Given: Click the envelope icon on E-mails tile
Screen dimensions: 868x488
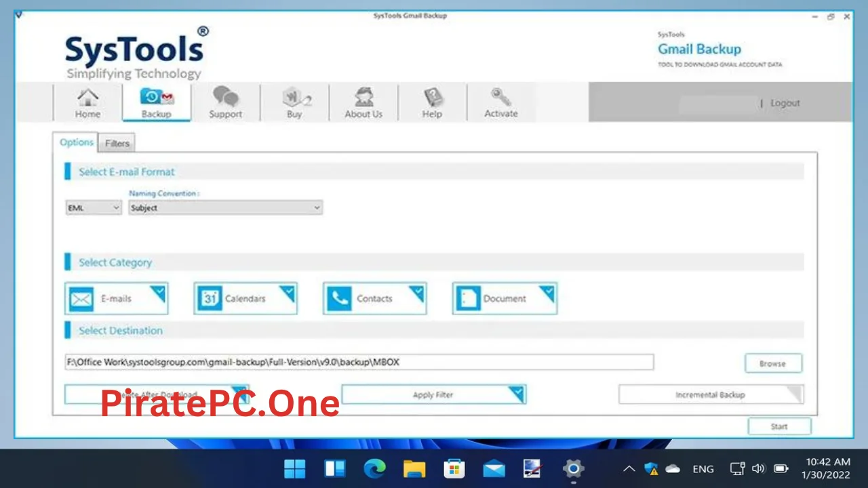Looking at the screenshot, I should tap(81, 299).
